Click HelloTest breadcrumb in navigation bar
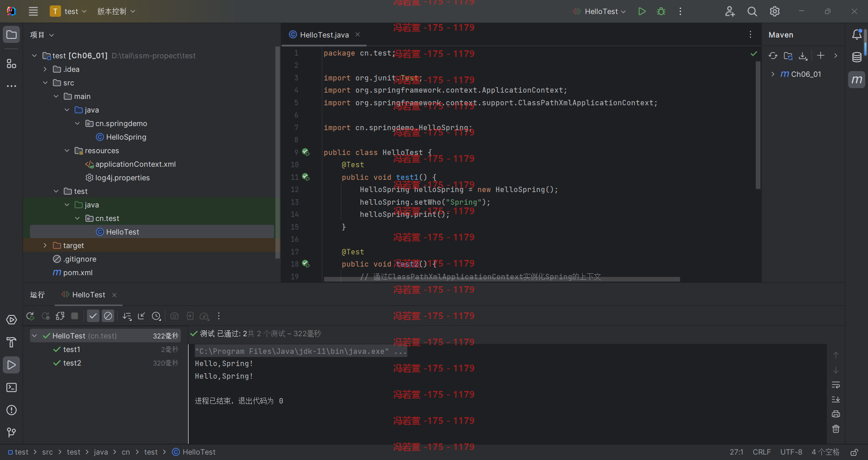This screenshot has width=868, height=460. pos(194,452)
